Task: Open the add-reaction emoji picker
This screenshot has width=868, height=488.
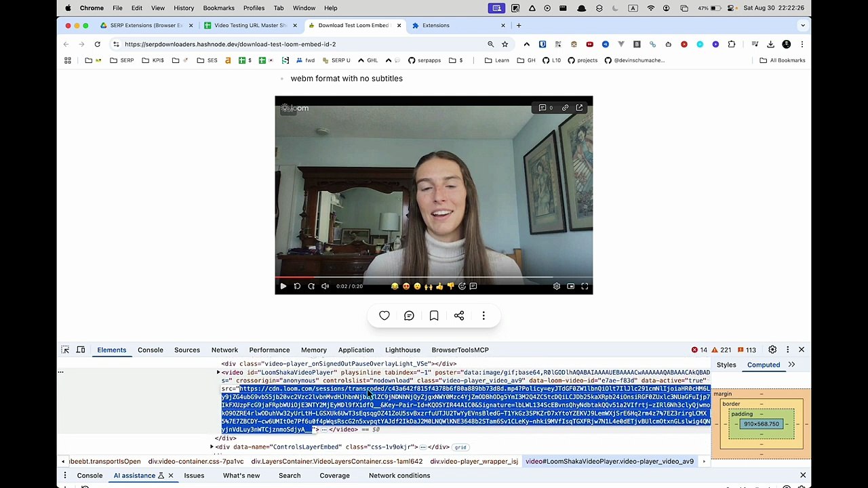Action: [462, 286]
